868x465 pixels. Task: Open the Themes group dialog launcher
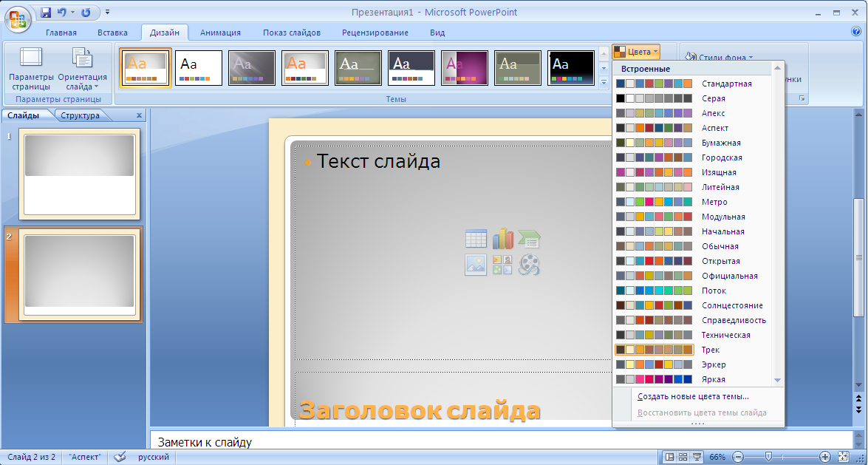[802, 98]
